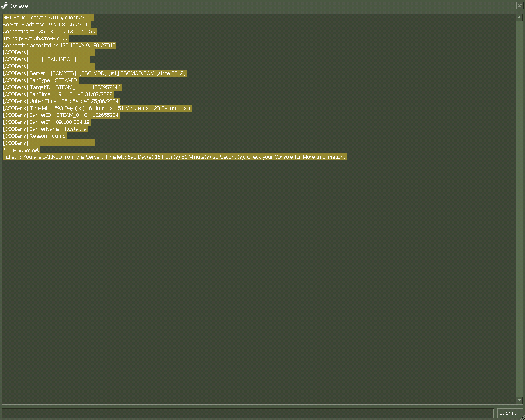Click the scroll up arrow of console output
This screenshot has height=420, width=525.
(x=519, y=17)
